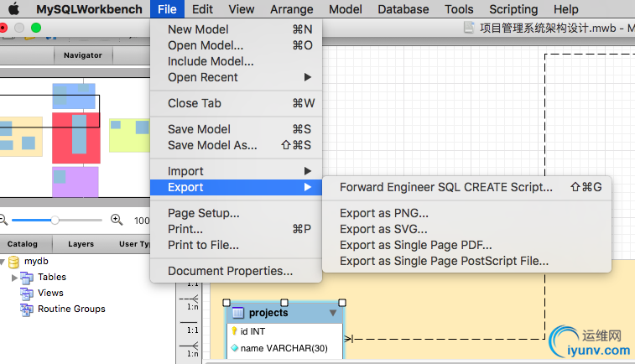Switch to the User Types tab
The height and width of the screenshot is (364, 635).
coord(133,244)
